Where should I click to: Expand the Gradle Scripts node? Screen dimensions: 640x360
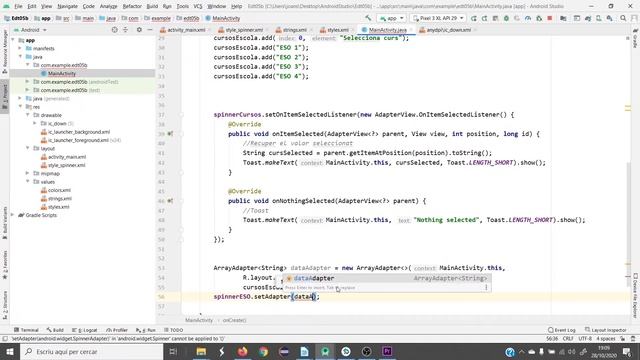[x=13, y=215]
